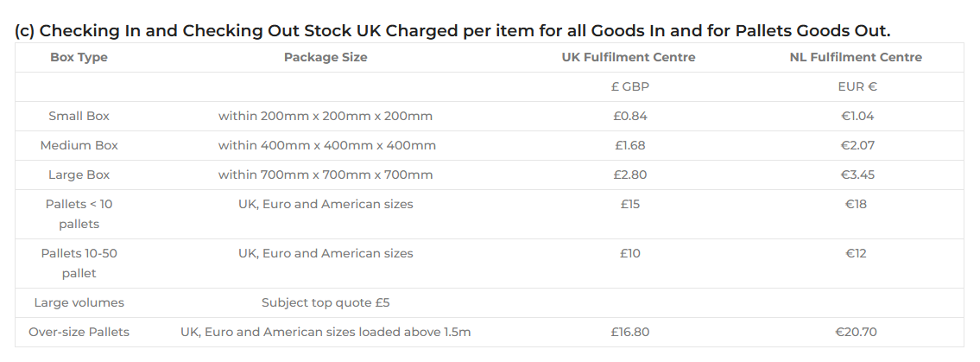Viewport: 980px width, 362px height.
Task: Select the Medium Box row label
Action: pyautogui.click(x=79, y=145)
